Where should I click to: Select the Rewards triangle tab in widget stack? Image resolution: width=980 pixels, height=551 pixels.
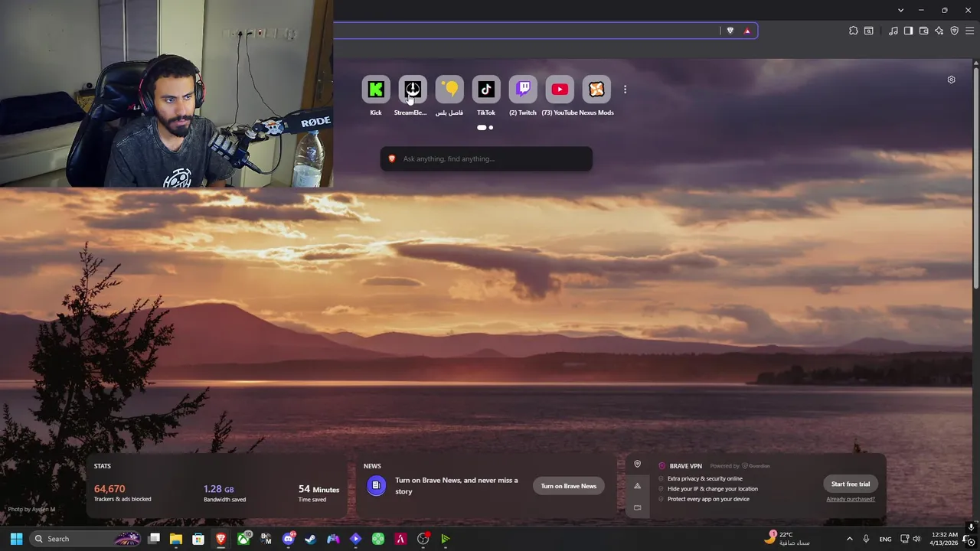(x=637, y=486)
